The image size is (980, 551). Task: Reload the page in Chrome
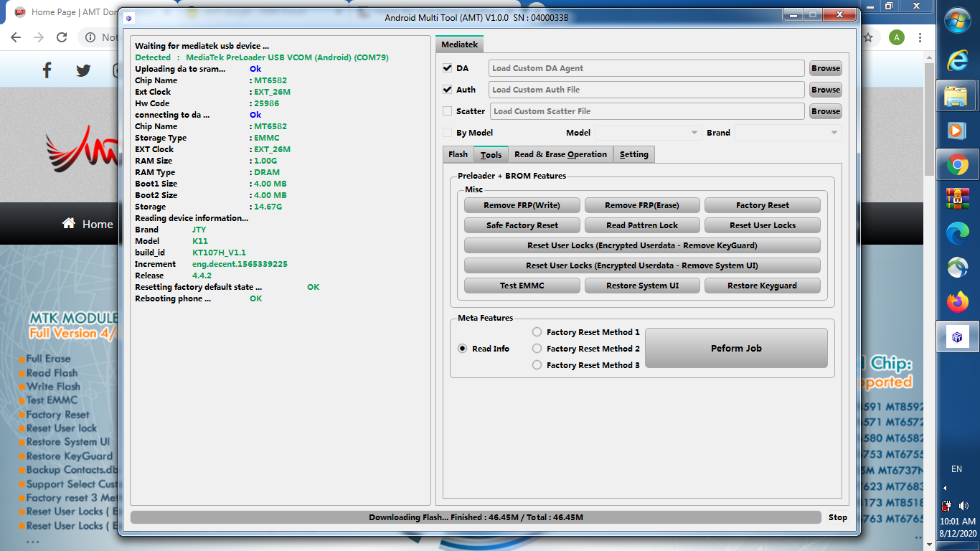(x=62, y=37)
